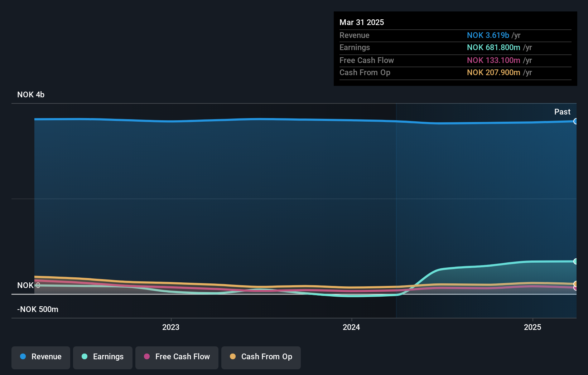Click the NOK 133.100m free cash flow value

click(493, 60)
